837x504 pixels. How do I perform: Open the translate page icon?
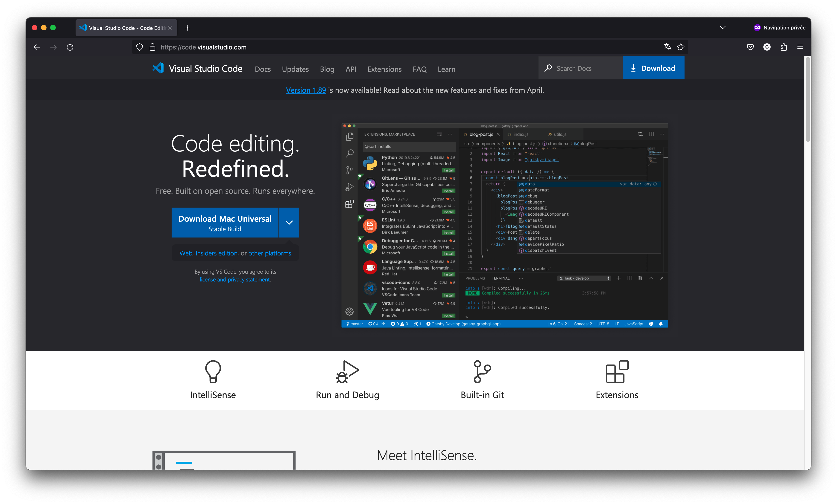667,47
